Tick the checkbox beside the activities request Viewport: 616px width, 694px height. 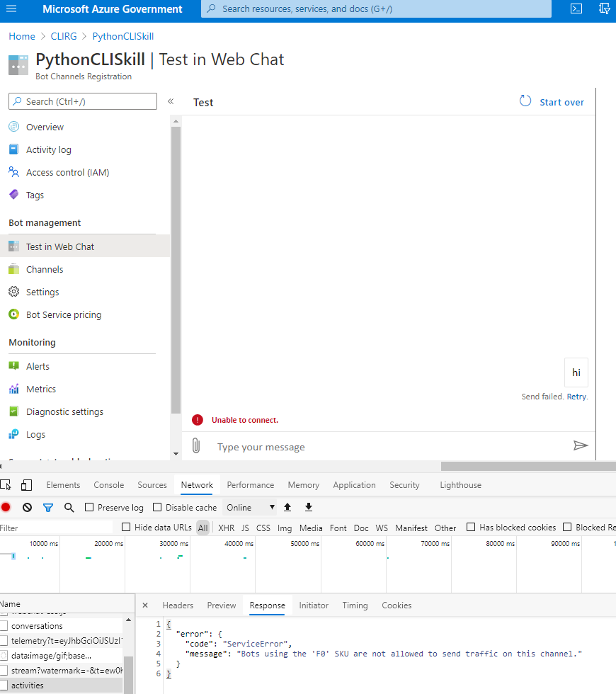click(x=4, y=686)
